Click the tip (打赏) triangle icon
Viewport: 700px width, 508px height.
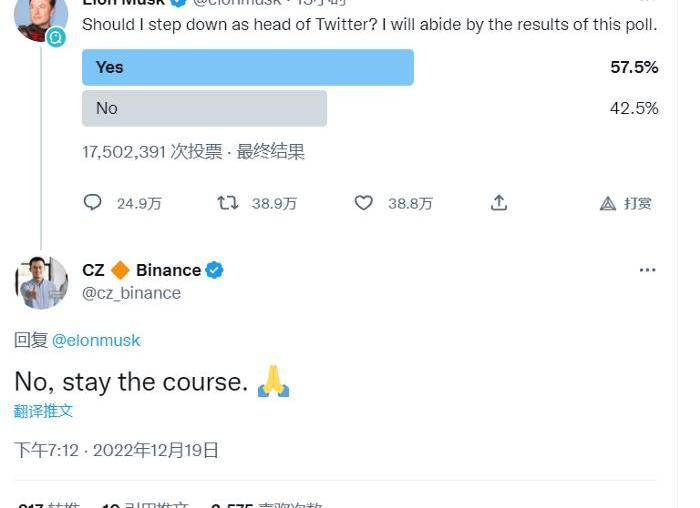[607, 203]
